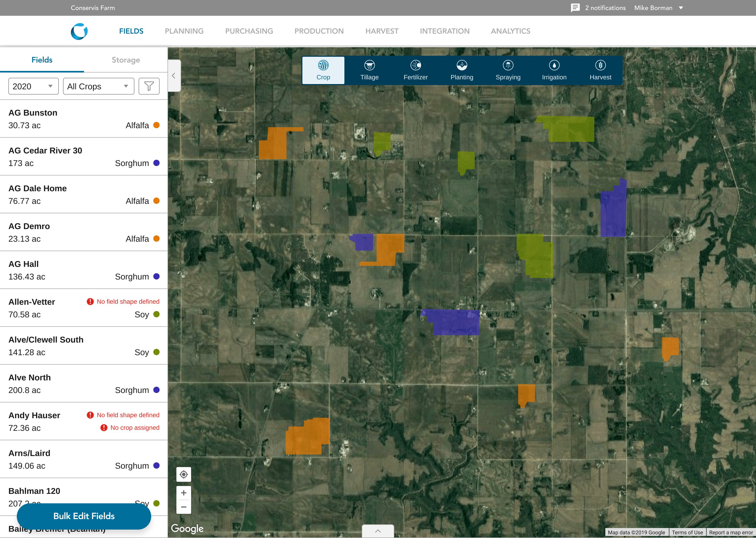Select the Bahlman 120 field row

[84, 497]
